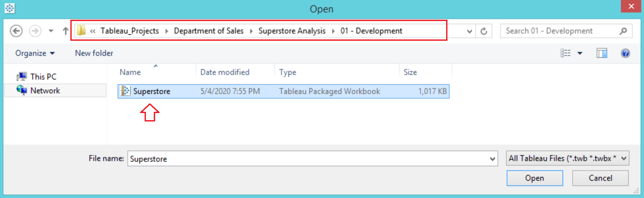Image resolution: width=644 pixels, height=198 pixels.
Task: Create a New folder
Action: click(x=94, y=53)
